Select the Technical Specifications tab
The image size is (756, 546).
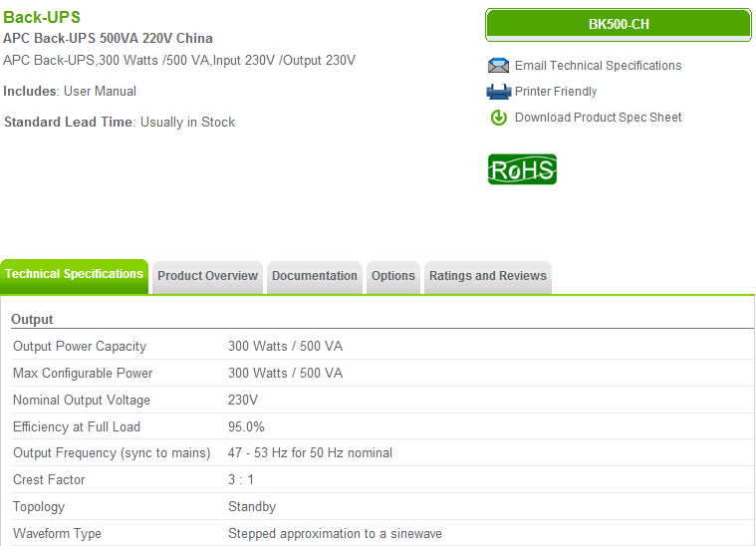point(75,276)
